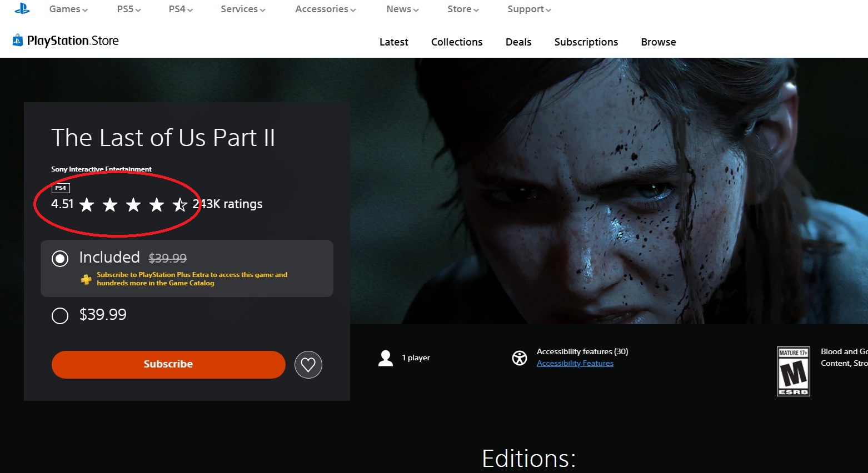Open the Accessibility Features link

[575, 364]
